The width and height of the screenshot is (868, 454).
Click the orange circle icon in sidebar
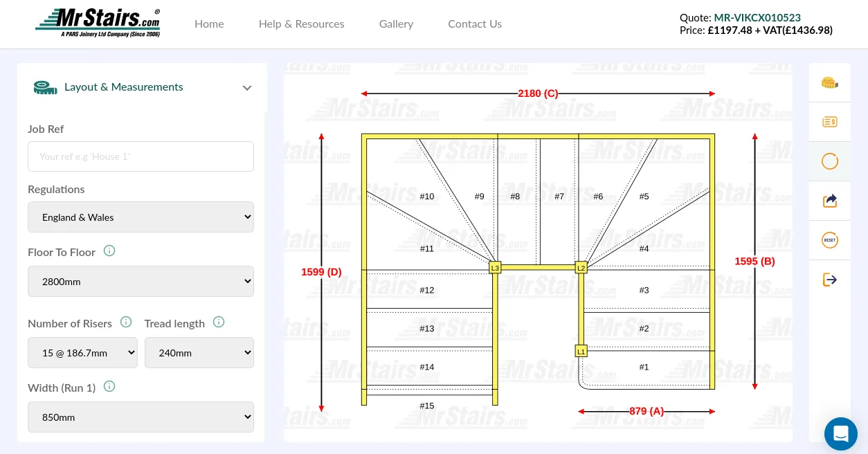pos(829,162)
